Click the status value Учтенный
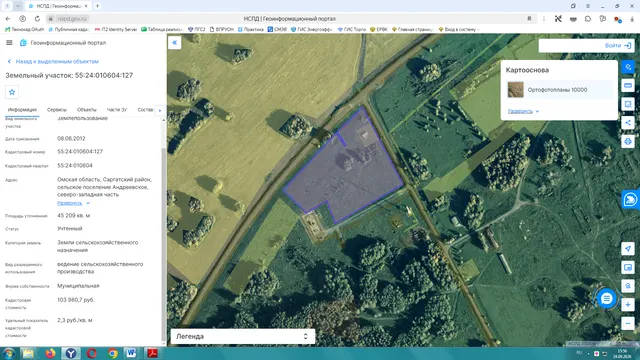The width and height of the screenshot is (640, 360). point(69,229)
